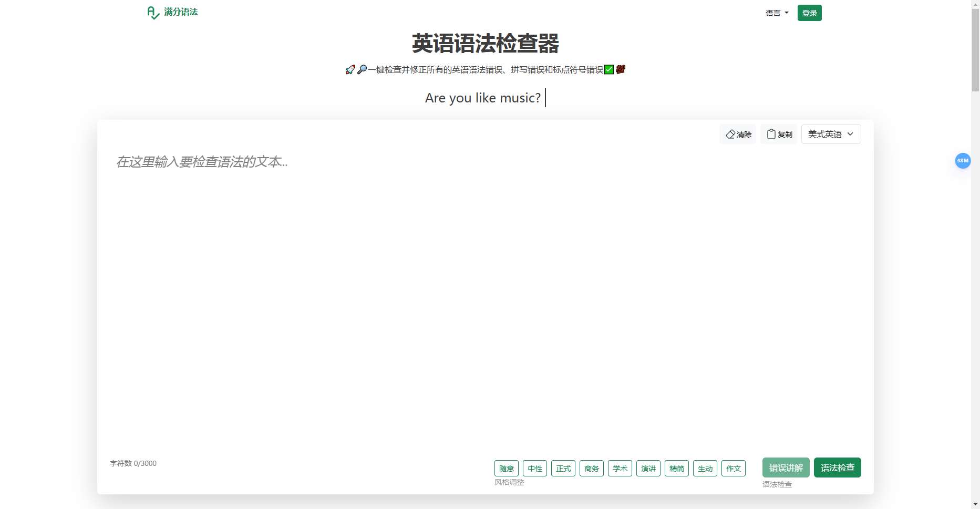Click the 英语语法检查器 page heading
Screen dimensions: 980x509
485,44
